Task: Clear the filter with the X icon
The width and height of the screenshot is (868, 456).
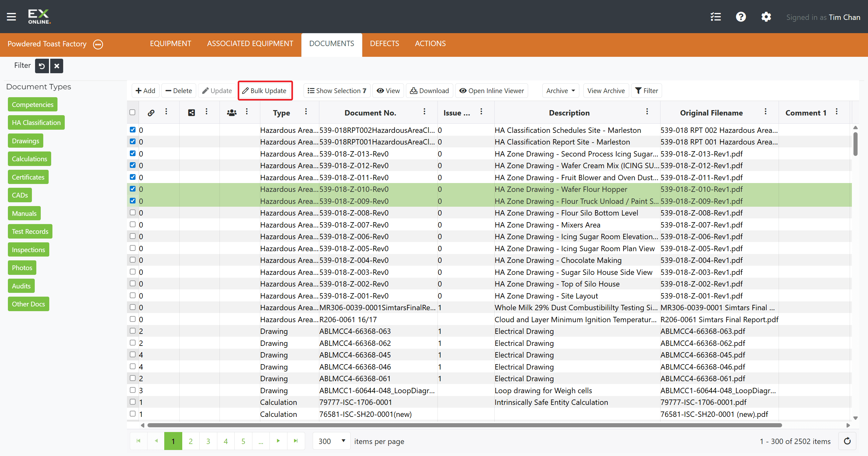Action: tap(57, 66)
